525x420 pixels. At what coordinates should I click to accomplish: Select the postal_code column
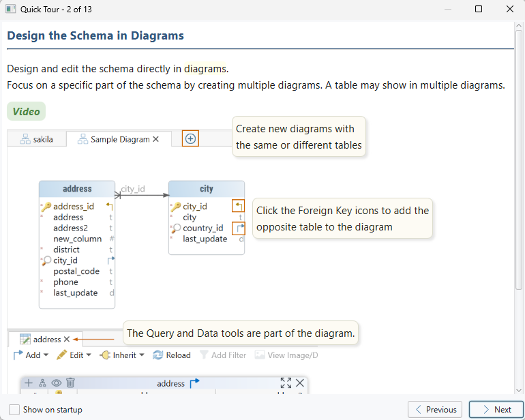coord(76,271)
